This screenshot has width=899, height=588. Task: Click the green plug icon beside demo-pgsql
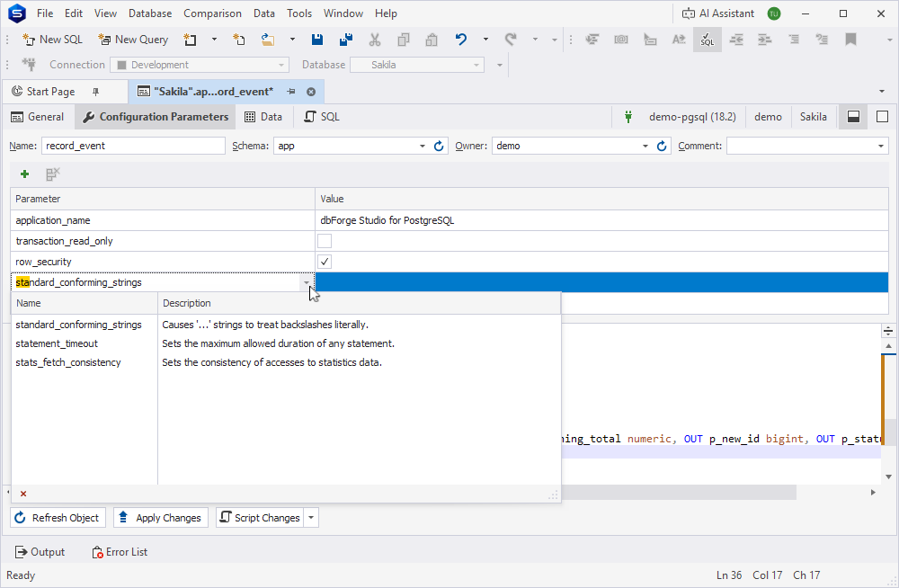[628, 117]
